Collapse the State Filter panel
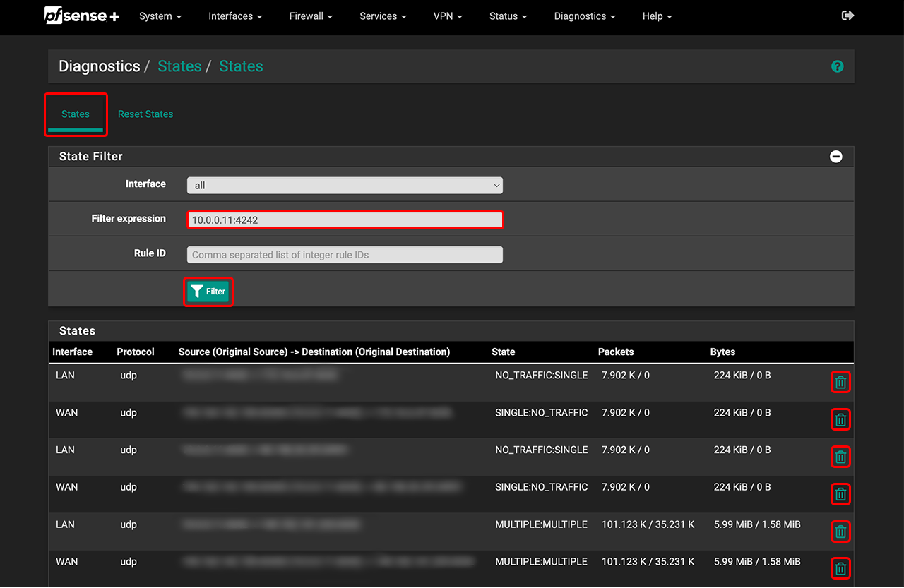Viewport: 904px width, 588px height. click(835, 156)
